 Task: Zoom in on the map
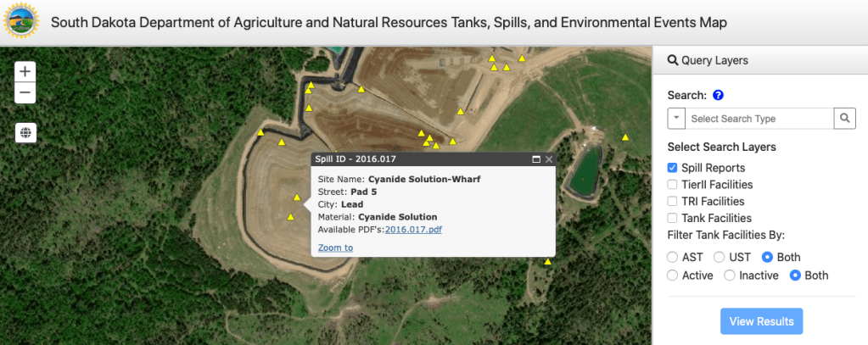tap(25, 72)
